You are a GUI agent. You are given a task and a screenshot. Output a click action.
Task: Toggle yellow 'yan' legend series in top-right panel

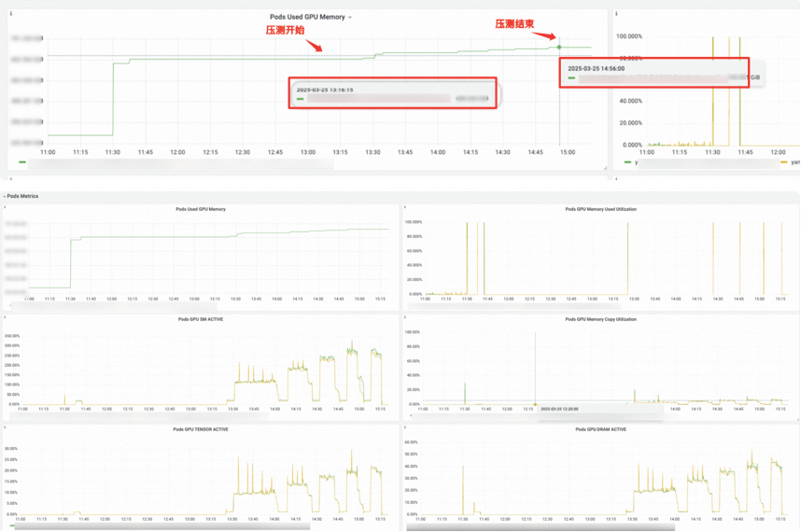(785, 162)
